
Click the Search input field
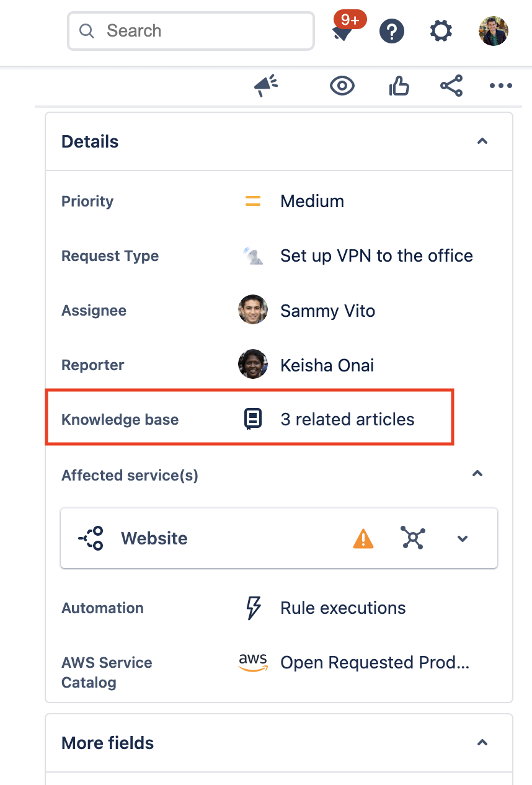tap(190, 30)
